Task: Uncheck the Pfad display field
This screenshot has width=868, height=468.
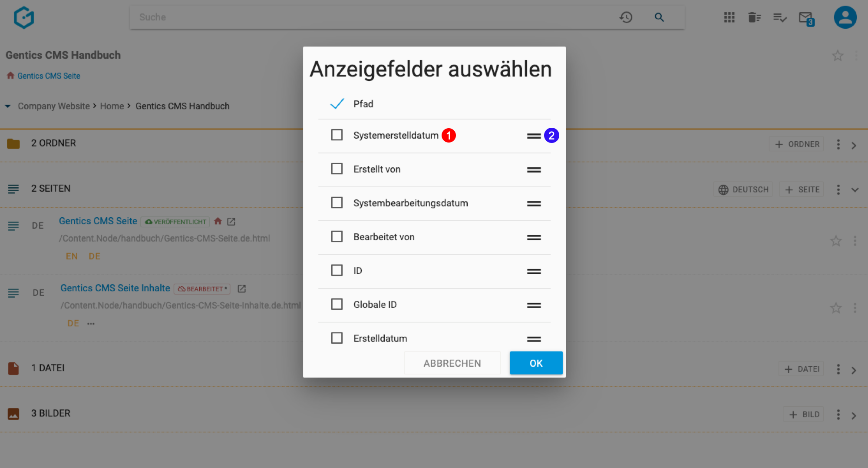Action: pyautogui.click(x=337, y=103)
